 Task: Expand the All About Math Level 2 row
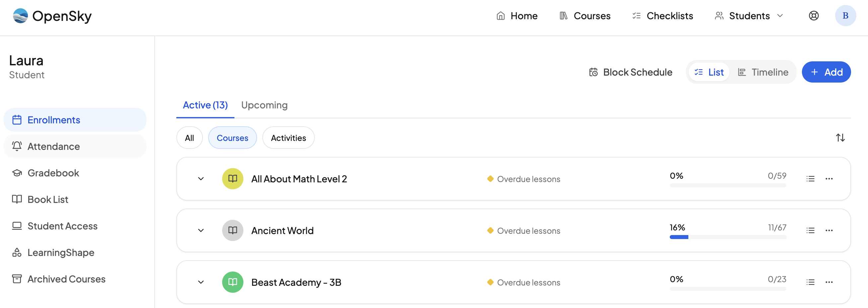click(201, 179)
